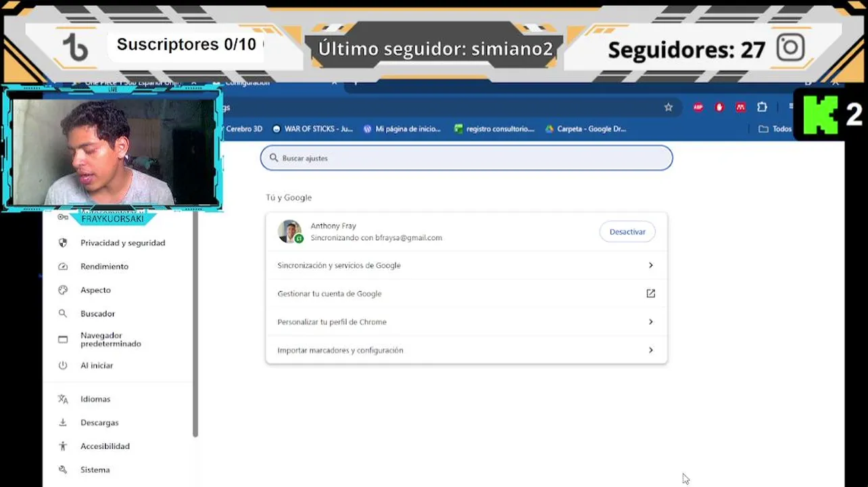Select Descargas in sidebar
Viewport: 868px width, 487px height.
click(99, 423)
